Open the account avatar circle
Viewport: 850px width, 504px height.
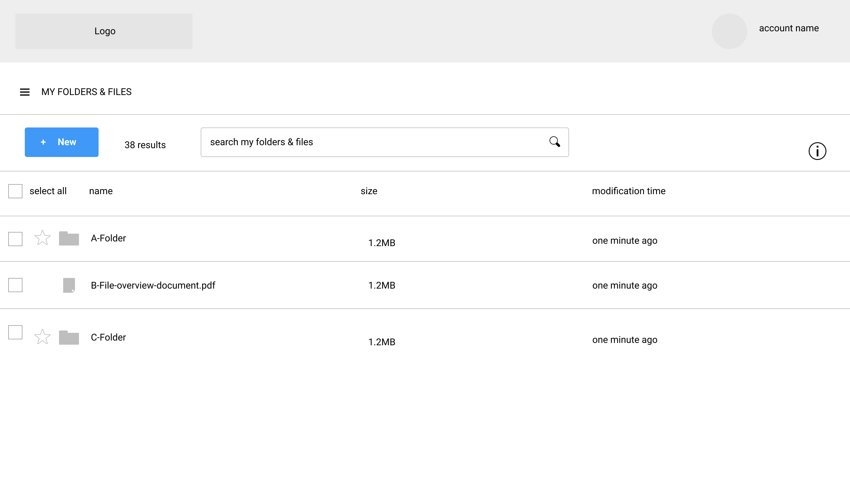[x=730, y=31]
